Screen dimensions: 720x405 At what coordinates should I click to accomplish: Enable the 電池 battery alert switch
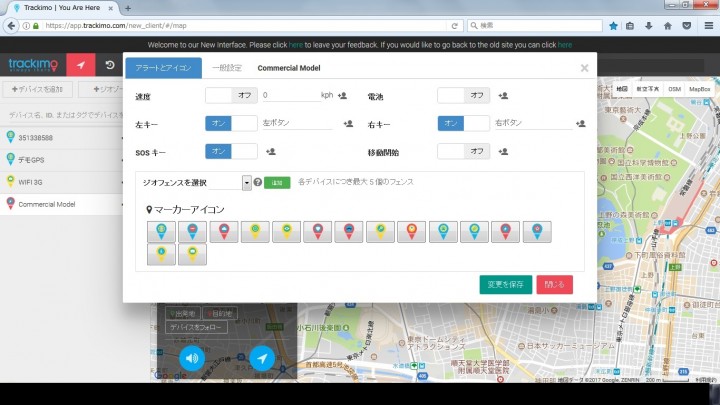[x=464, y=96]
